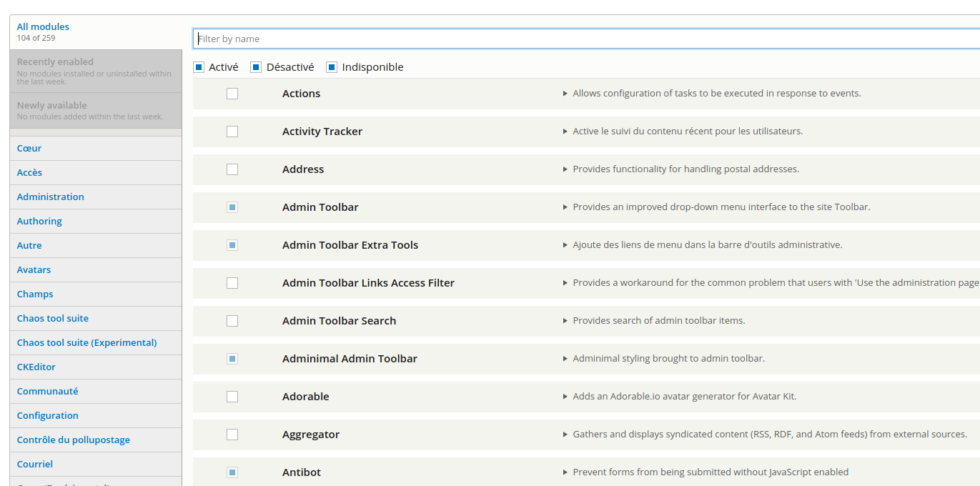Select the CKEditor category tab
Image resolution: width=980 pixels, height=486 pixels.
[36, 367]
